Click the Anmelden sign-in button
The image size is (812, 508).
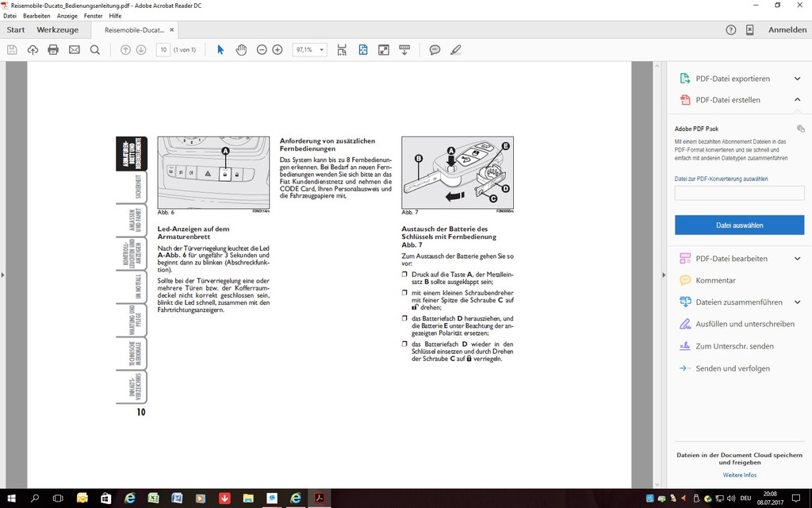(x=787, y=30)
